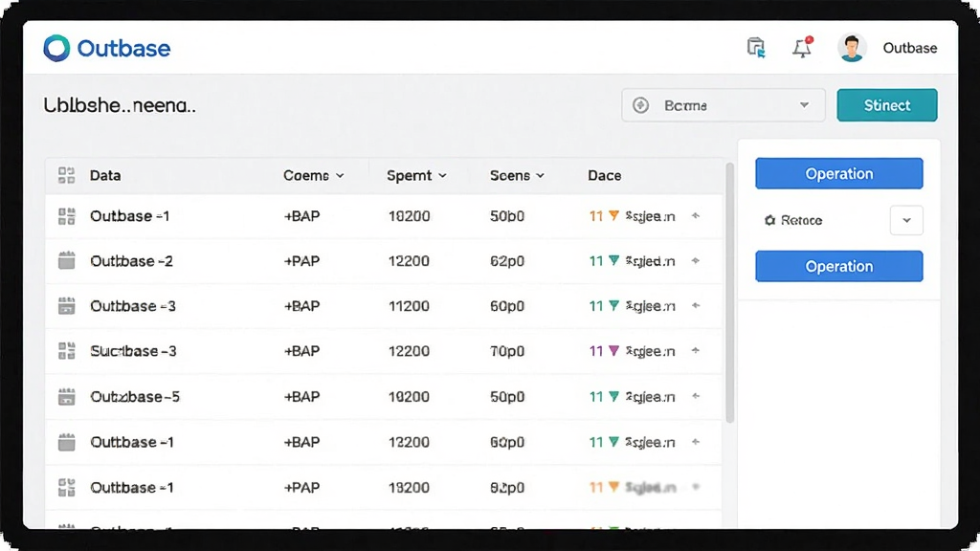The height and width of the screenshot is (551, 980).
Task: Click the calendar icon of the Outbase -5 row
Action: coord(66,397)
